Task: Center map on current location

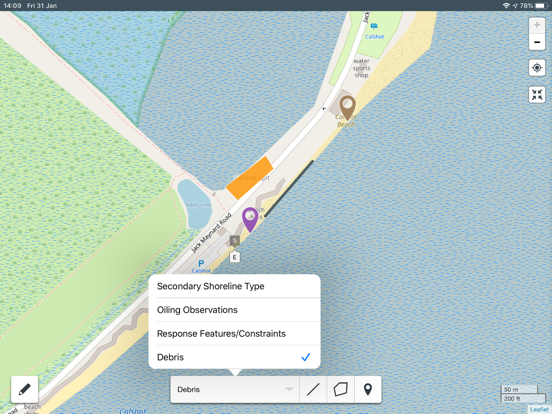Action: tap(537, 67)
